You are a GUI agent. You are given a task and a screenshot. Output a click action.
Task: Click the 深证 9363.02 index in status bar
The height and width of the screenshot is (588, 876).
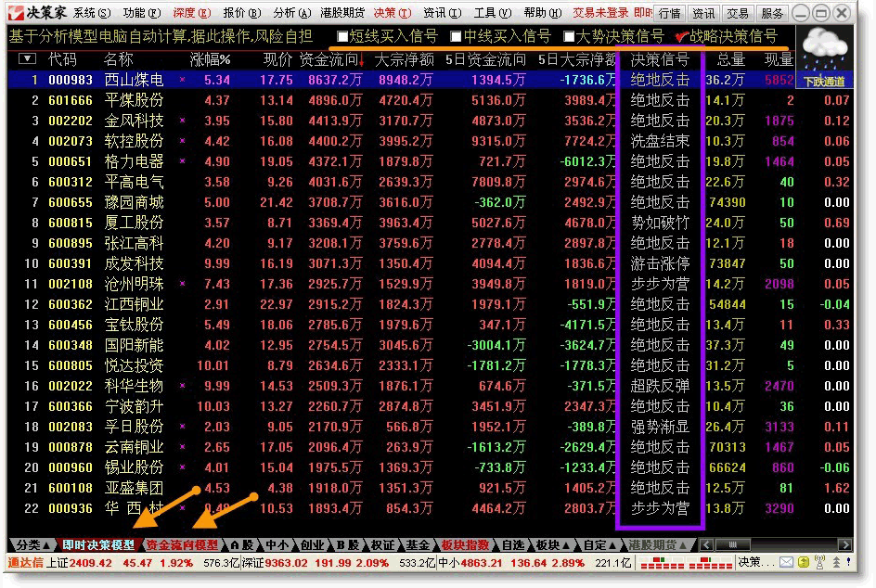(x=275, y=563)
